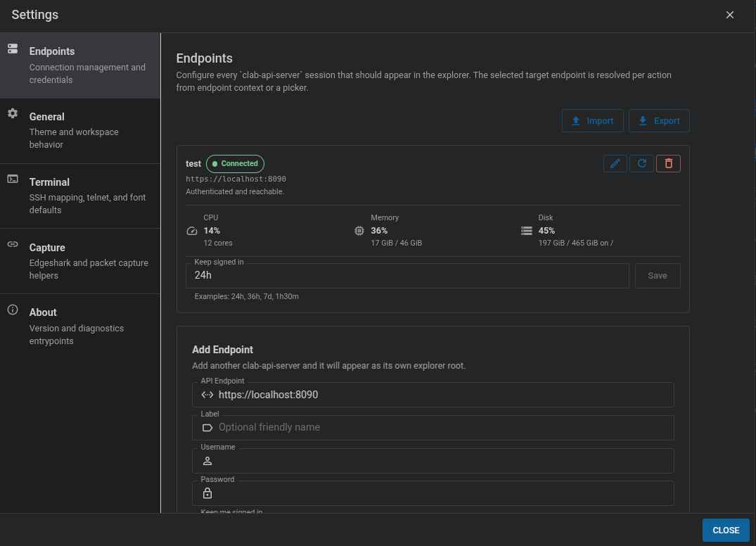Click the Terminal console icon in sidebar
The height and width of the screenshot is (546, 756).
click(13, 179)
